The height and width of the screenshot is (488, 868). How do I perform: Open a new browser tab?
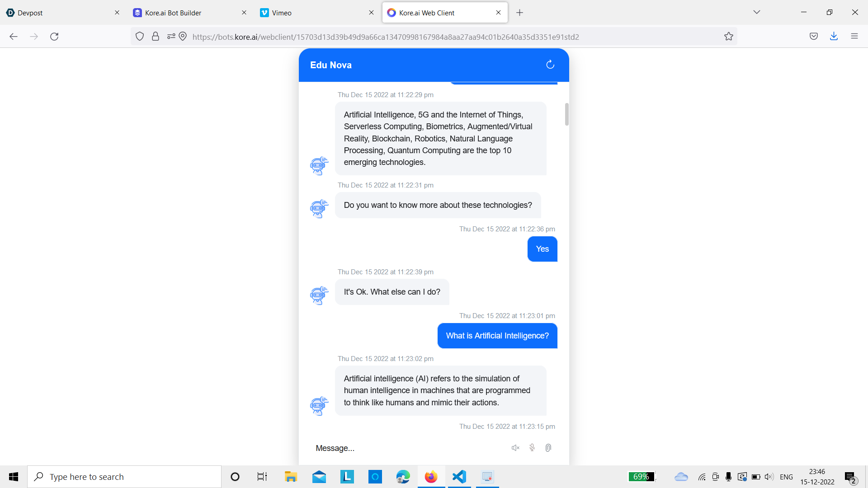point(519,13)
